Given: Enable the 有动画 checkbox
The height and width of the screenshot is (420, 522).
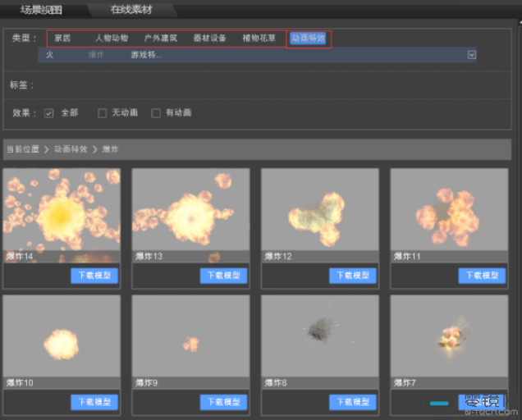Looking at the screenshot, I should (156, 113).
